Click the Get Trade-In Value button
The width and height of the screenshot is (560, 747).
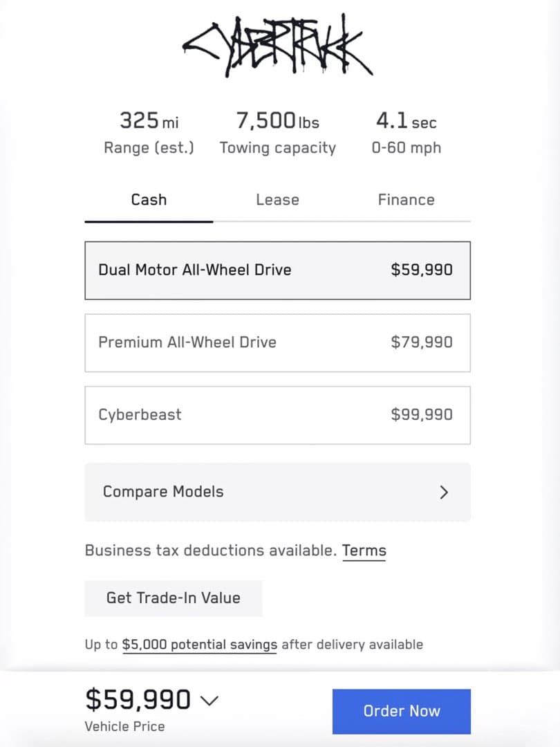click(174, 598)
